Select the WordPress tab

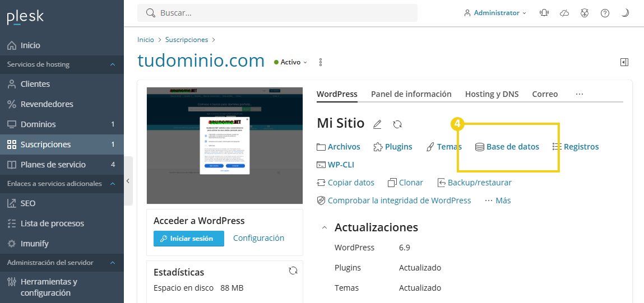pos(337,94)
